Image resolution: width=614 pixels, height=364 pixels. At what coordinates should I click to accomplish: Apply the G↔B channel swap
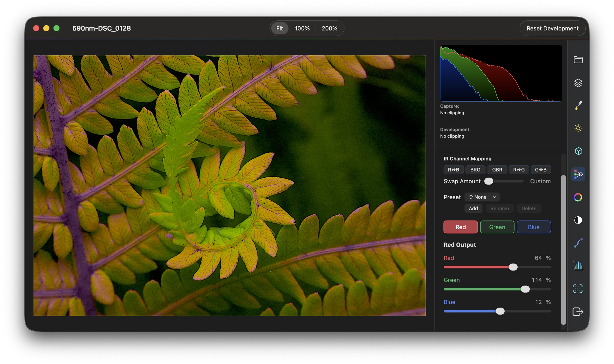pos(541,170)
